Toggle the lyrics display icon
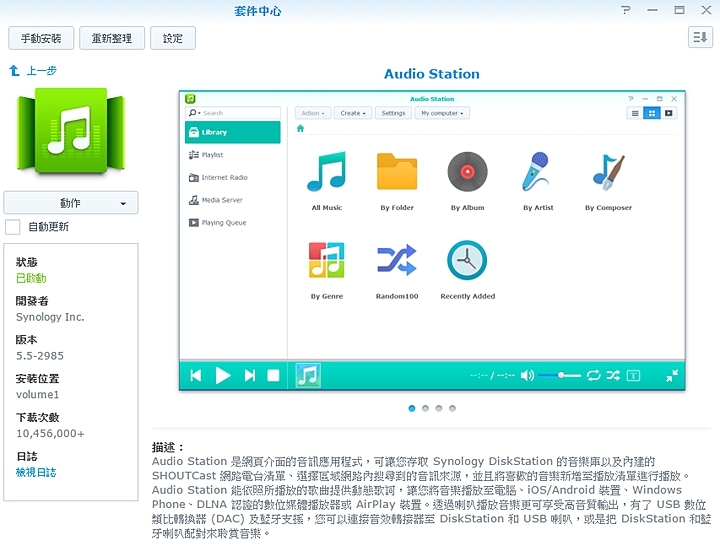Image resolution: width=720 pixels, height=546 pixels. tap(633, 376)
